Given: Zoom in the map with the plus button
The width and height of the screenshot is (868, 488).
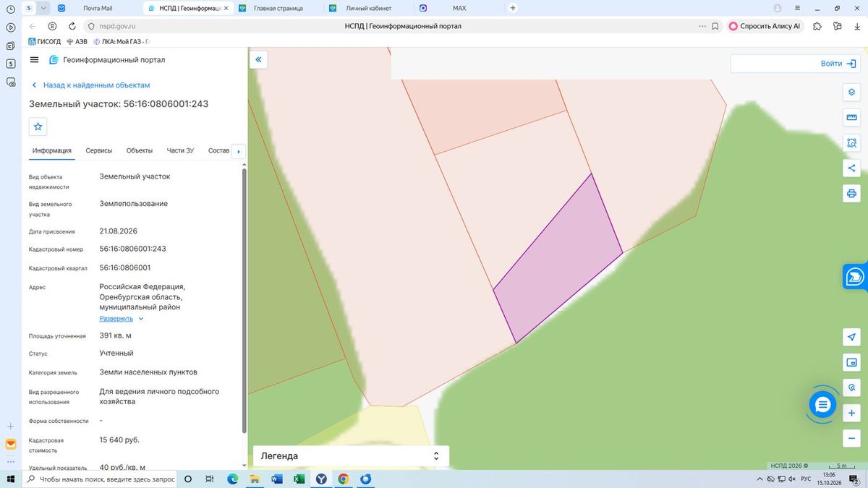Looking at the screenshot, I should point(851,414).
